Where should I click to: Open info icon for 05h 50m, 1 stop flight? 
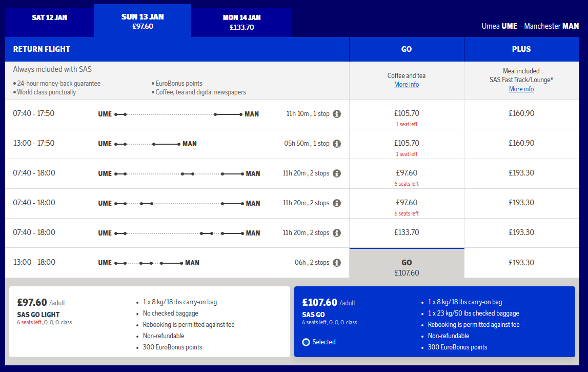pos(337,143)
